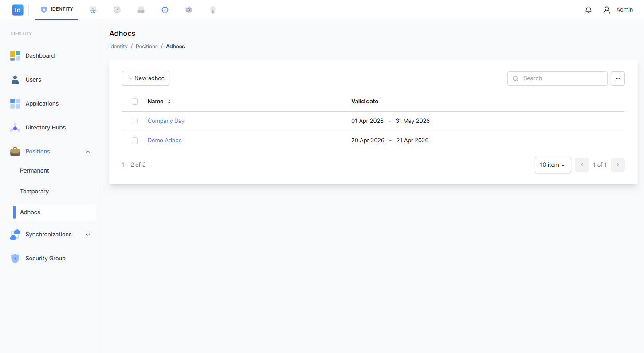Click the Synchronizations cloud icon
This screenshot has width=644, height=353.
click(15, 235)
